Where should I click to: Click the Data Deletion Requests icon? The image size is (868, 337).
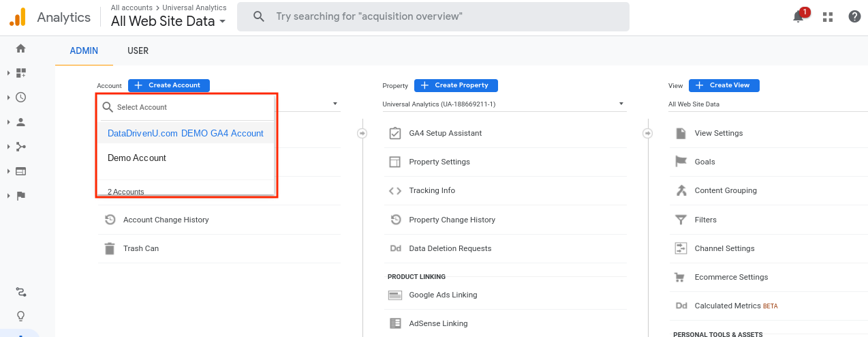[395, 248]
